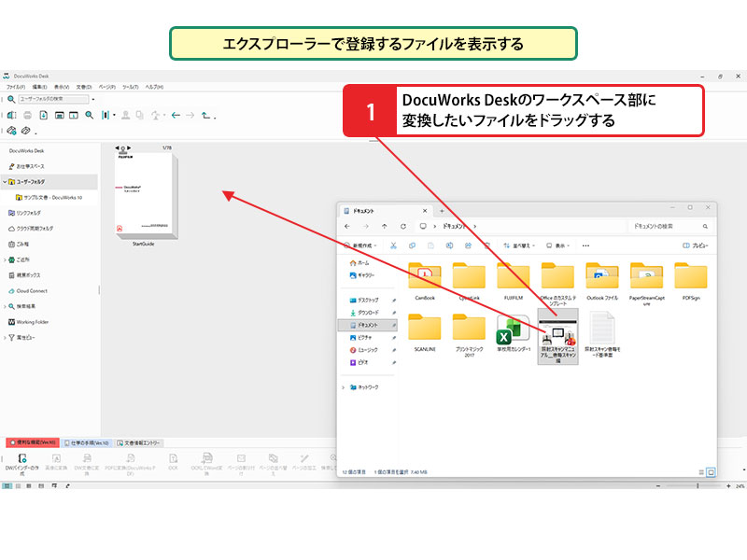The image size is (747, 560).
Task: Click Explorer up-directory arrow
Action: coord(385,226)
